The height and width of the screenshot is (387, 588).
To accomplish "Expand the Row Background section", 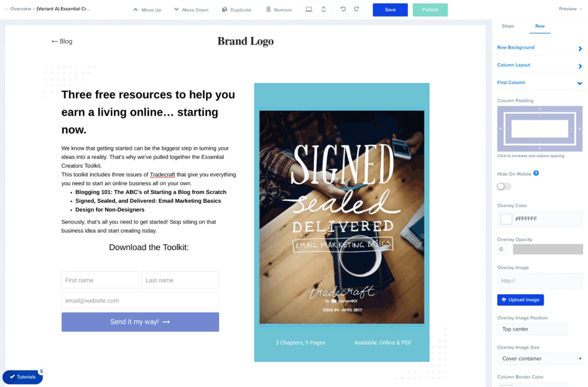I will tap(539, 48).
